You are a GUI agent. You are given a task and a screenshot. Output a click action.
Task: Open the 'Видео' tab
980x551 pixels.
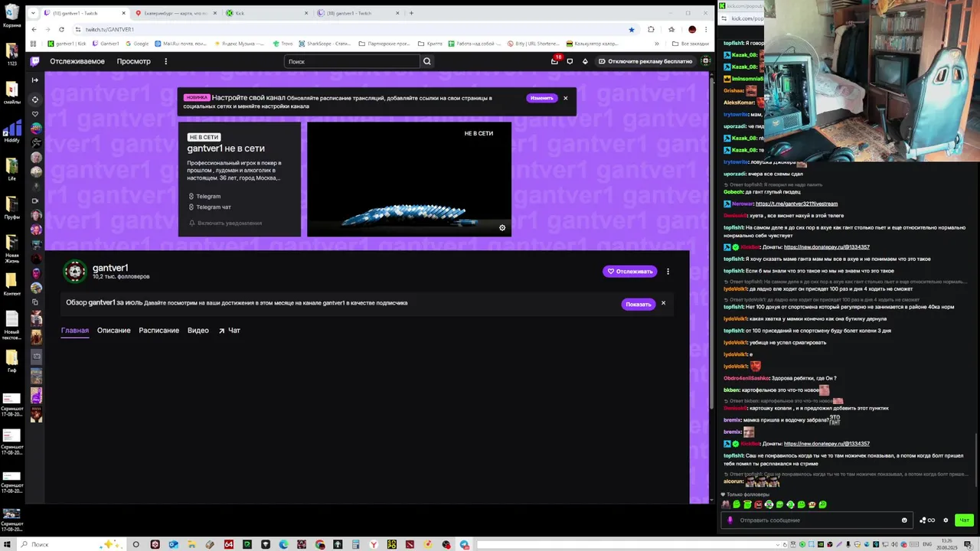coord(198,331)
